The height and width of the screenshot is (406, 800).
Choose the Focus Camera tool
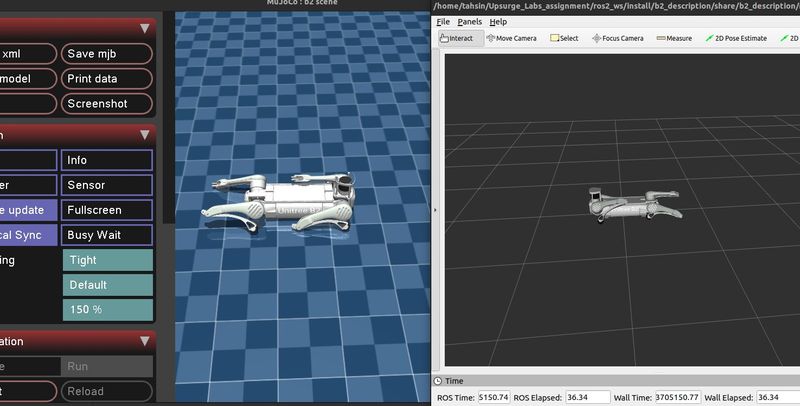(x=617, y=38)
